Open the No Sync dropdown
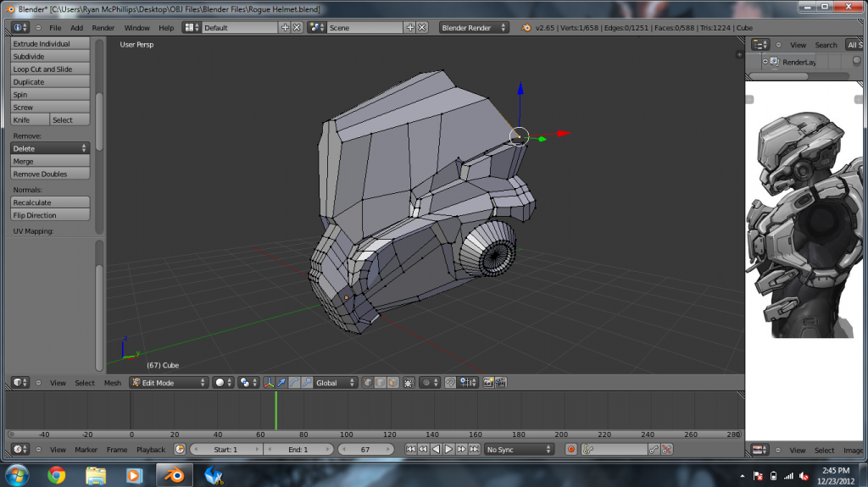 tap(519, 450)
